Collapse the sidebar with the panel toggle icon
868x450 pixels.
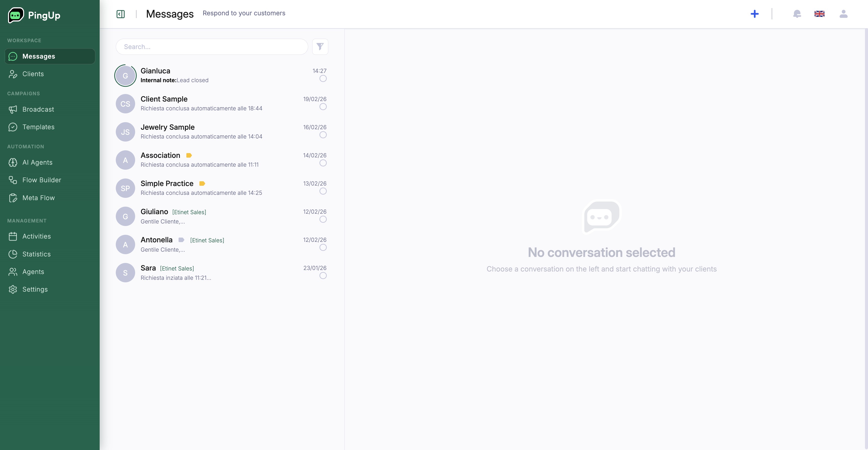[120, 14]
